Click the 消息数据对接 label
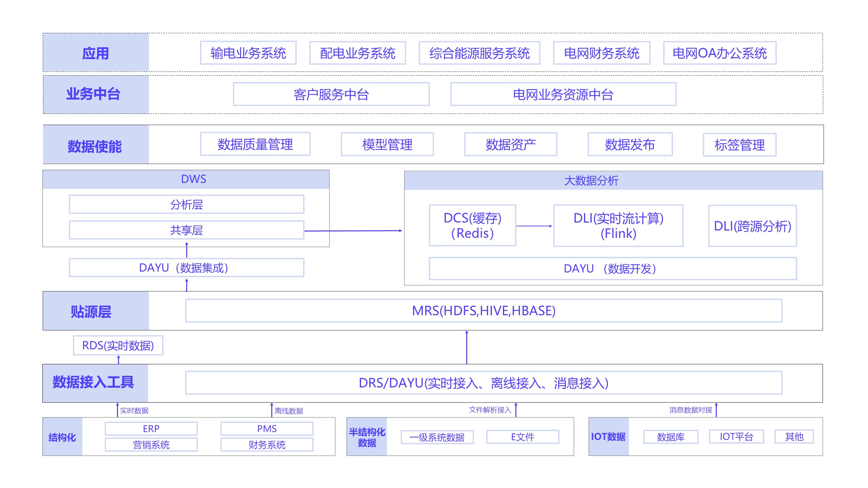Screen dimensions: 868x488 pyautogui.click(x=691, y=410)
